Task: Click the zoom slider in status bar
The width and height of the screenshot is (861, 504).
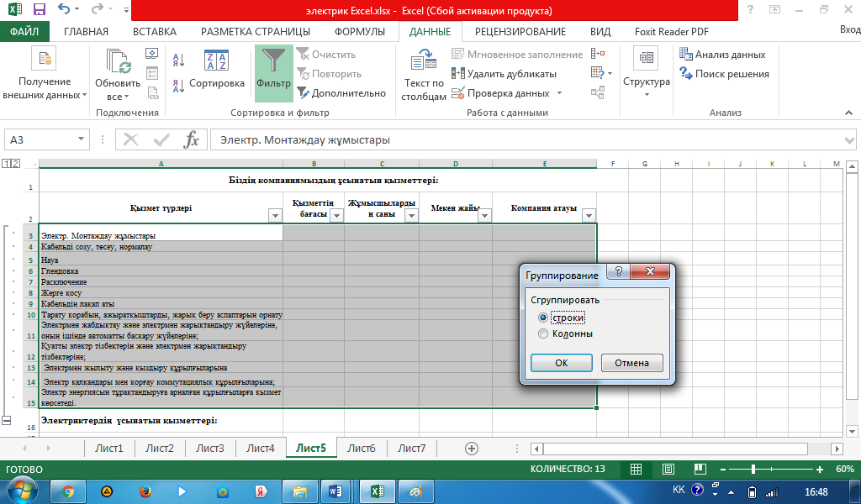Action: coord(753,469)
